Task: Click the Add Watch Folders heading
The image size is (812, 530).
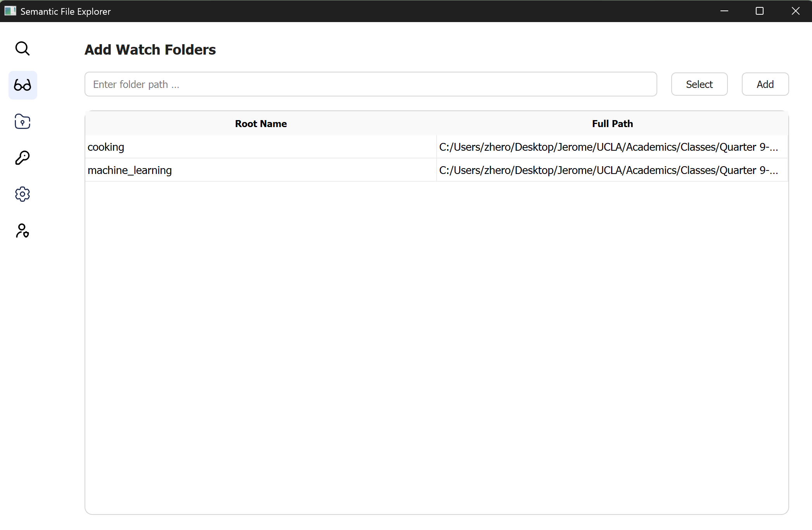Action: click(x=150, y=50)
